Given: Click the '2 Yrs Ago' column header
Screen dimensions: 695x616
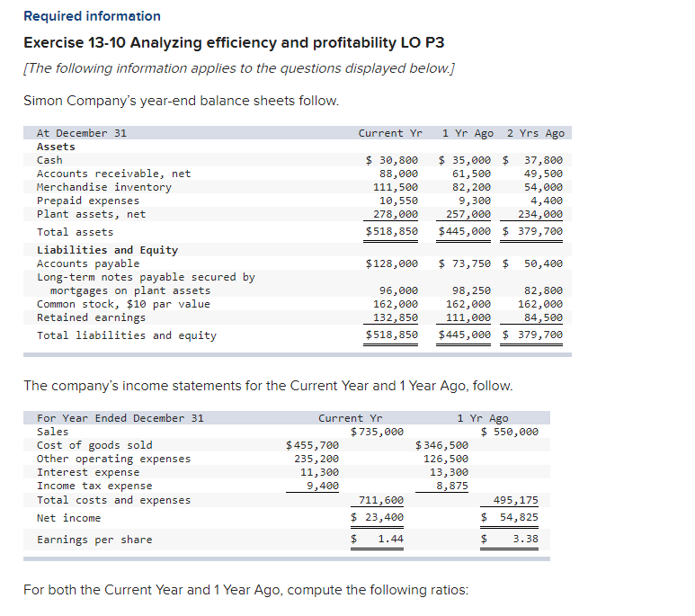Looking at the screenshot, I should click(x=536, y=133).
